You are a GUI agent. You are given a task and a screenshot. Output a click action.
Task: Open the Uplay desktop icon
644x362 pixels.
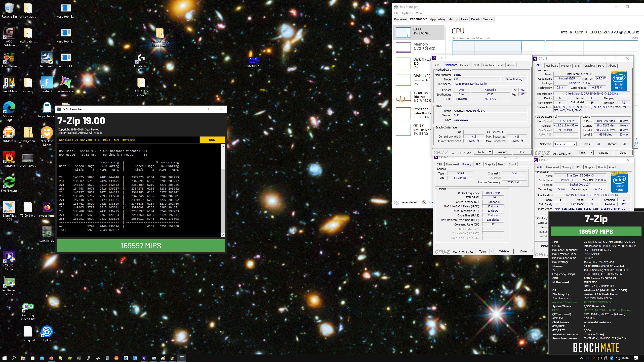point(47,334)
